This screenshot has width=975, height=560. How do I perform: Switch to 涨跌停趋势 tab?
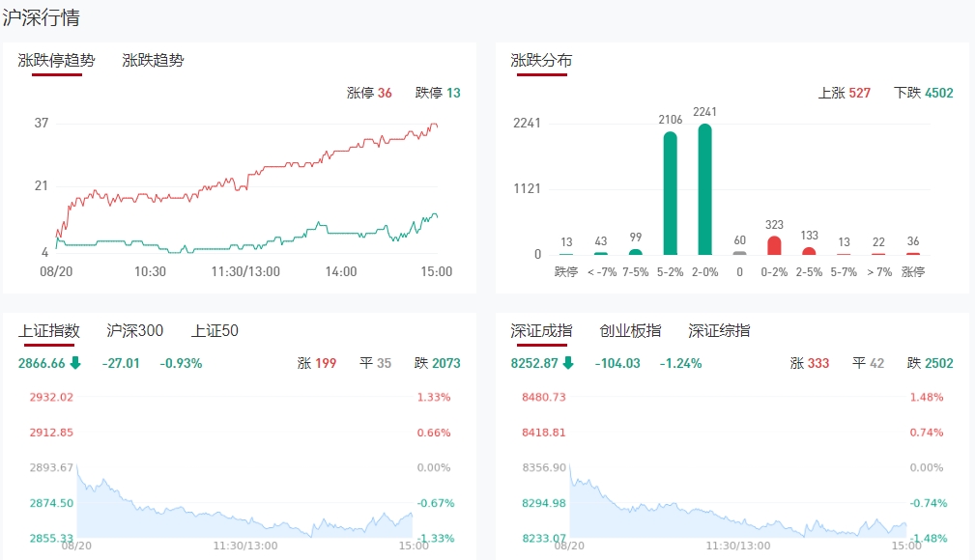pos(57,60)
